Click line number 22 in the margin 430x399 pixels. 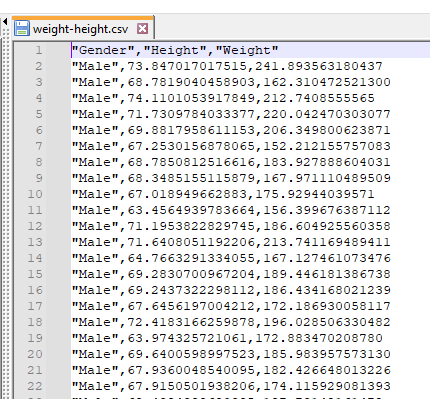coord(35,386)
